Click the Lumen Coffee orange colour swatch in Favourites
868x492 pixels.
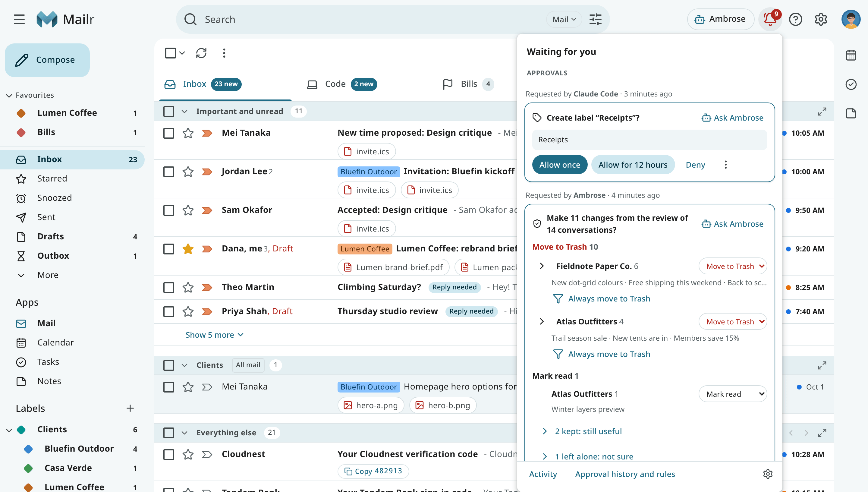point(21,113)
